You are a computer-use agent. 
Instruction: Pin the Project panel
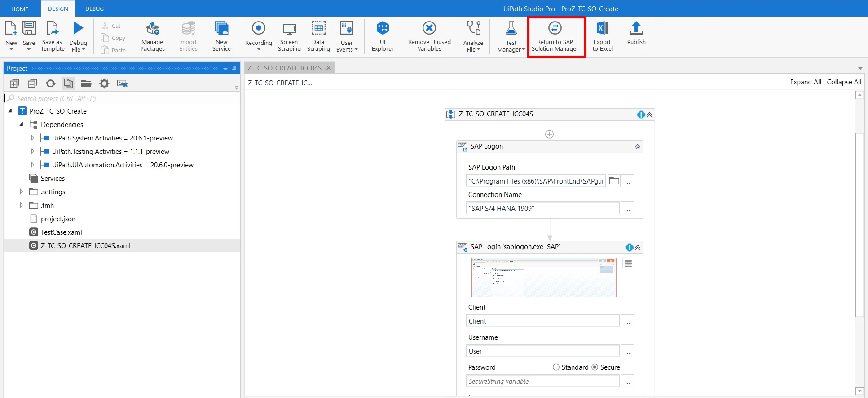[x=234, y=68]
